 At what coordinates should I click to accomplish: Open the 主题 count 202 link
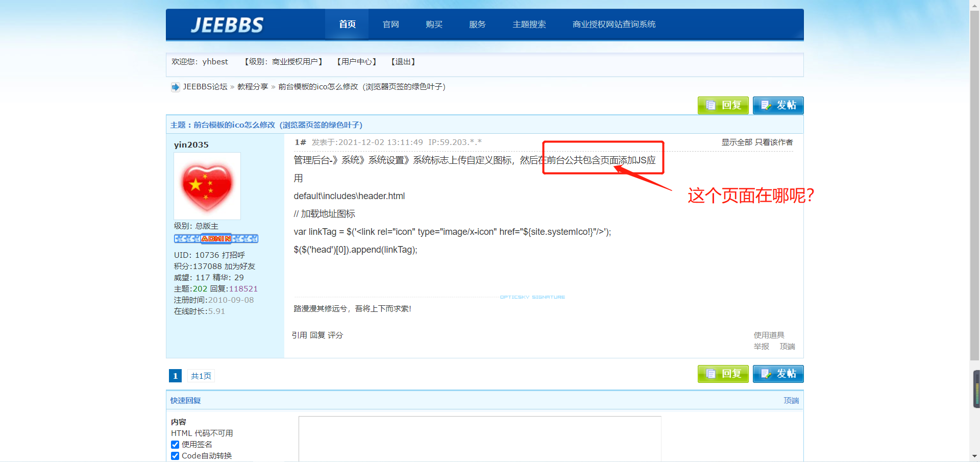click(200, 289)
